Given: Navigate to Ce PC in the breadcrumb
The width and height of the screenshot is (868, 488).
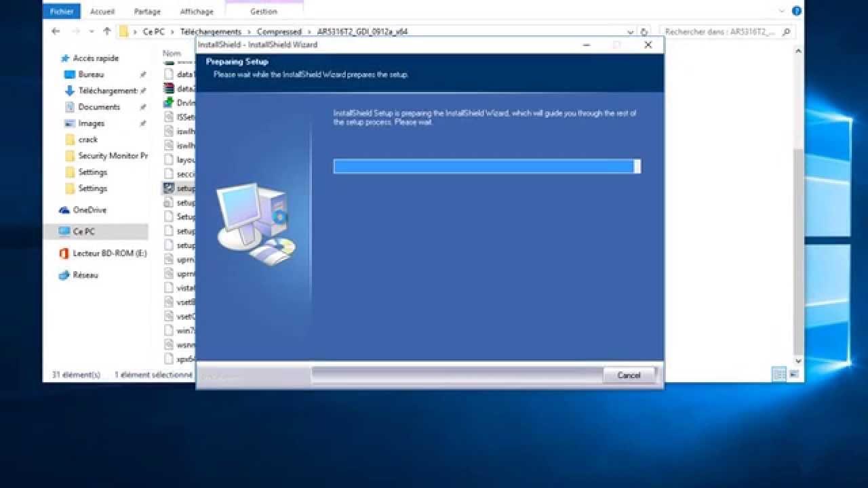Looking at the screenshot, I should pos(153,32).
